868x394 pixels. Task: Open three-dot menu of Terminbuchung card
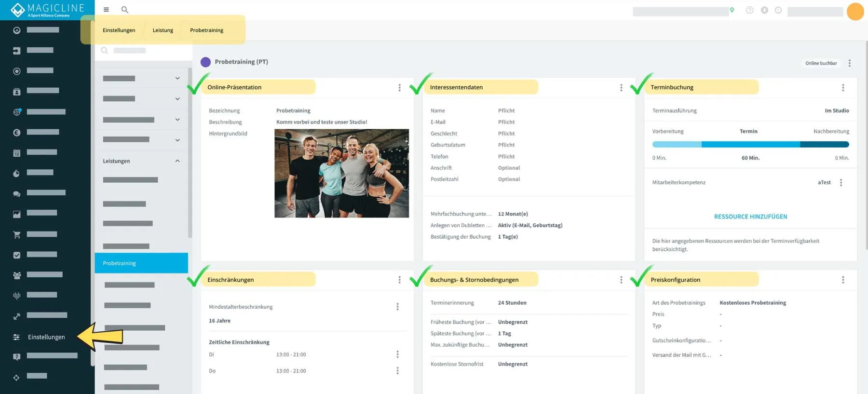pyautogui.click(x=843, y=88)
